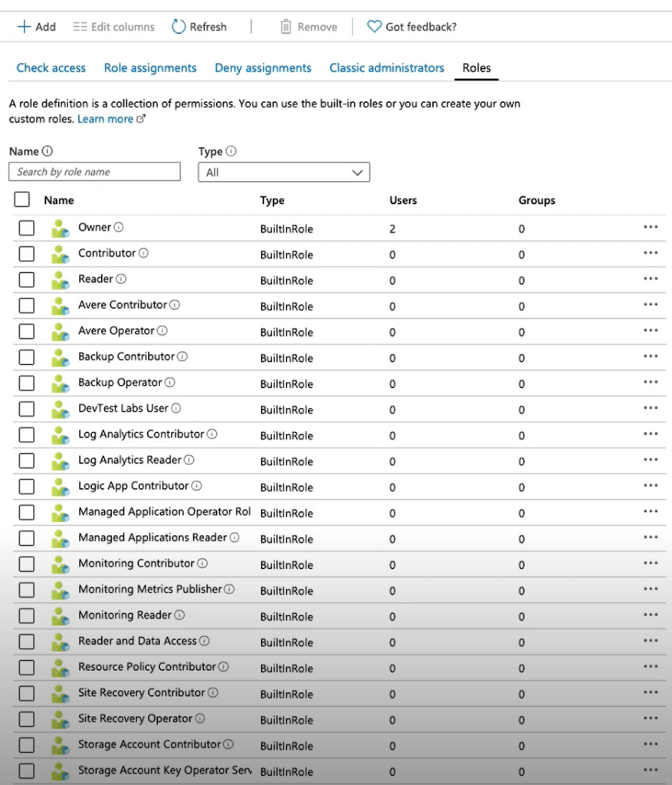Toggle the select-all header checkbox
Image resolution: width=672 pixels, height=785 pixels.
pos(22,200)
